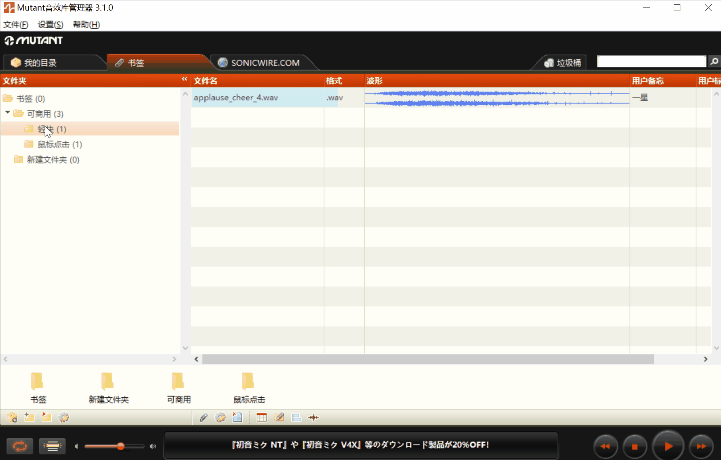Image resolution: width=721 pixels, height=460 pixels.
Task: Click the folder icon with red flag
Action: (46, 417)
